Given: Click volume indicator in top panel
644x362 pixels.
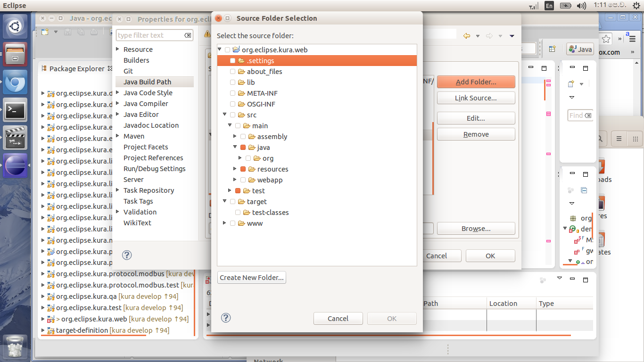Looking at the screenshot, I should tap(582, 6).
